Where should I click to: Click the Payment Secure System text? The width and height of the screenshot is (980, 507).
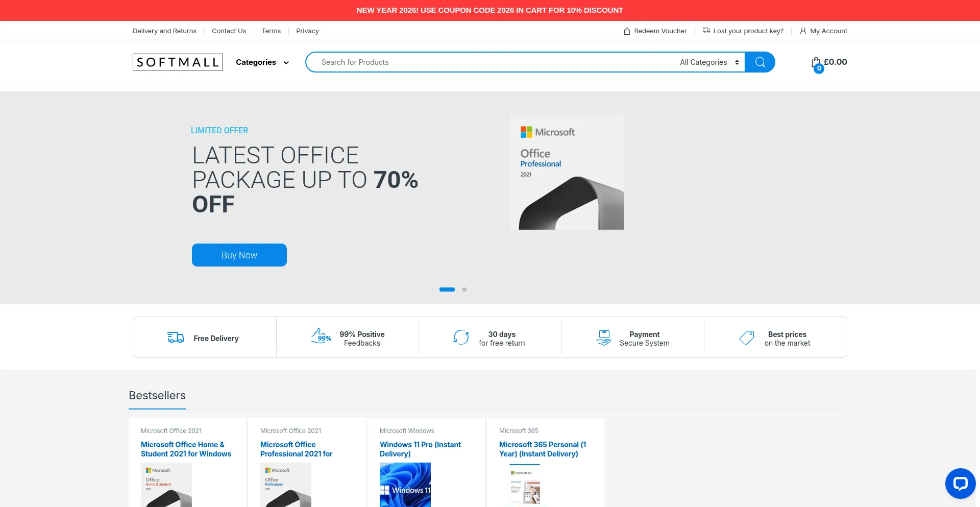[645, 339]
